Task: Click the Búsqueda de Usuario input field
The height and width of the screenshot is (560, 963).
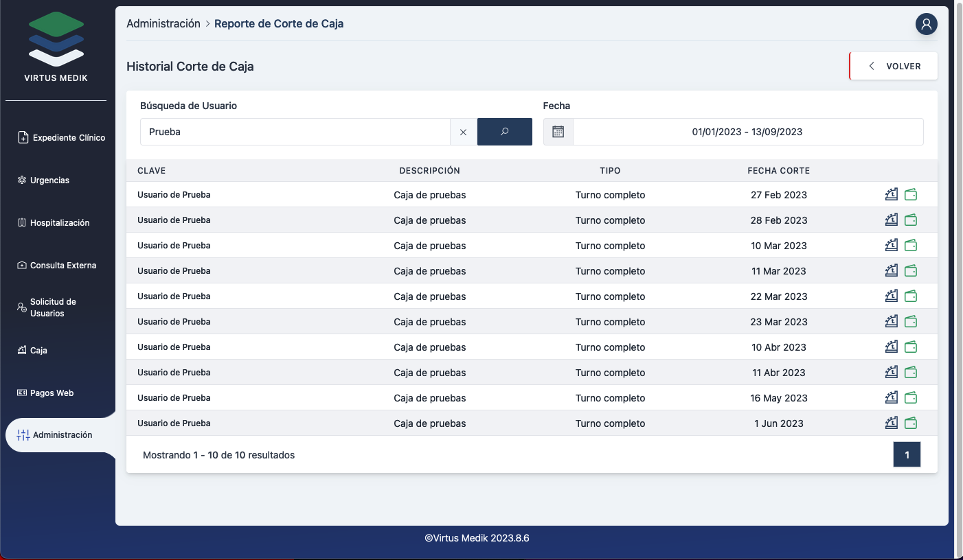Action: click(295, 132)
